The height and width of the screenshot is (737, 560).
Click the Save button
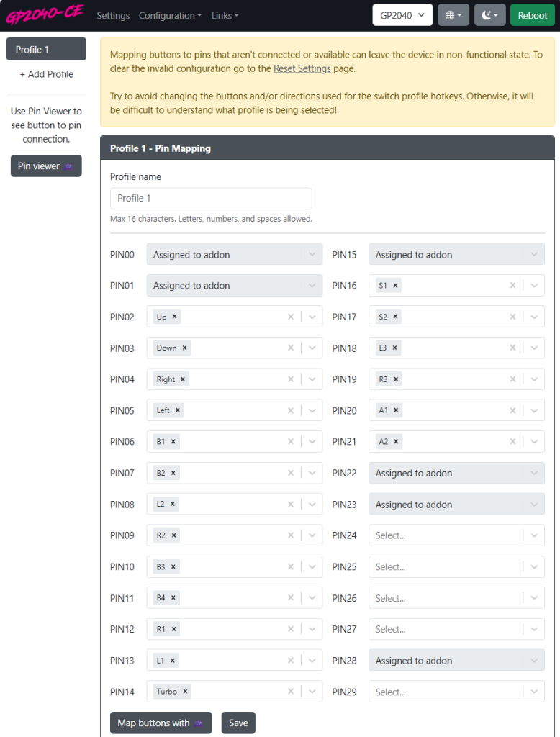(x=238, y=723)
